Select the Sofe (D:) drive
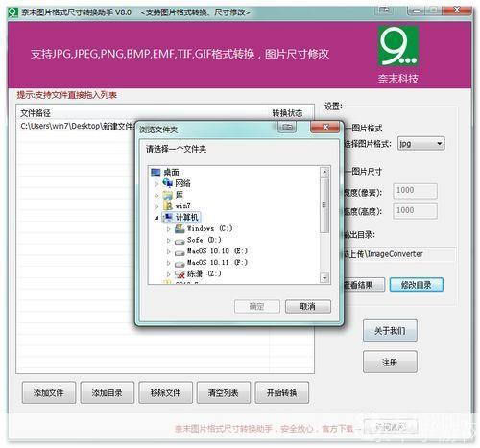This screenshot has width=480, height=448. [204, 240]
